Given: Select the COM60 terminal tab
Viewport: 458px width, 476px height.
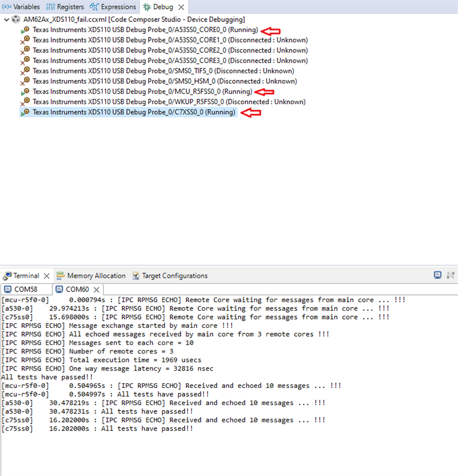Looking at the screenshot, I should 73,289.
